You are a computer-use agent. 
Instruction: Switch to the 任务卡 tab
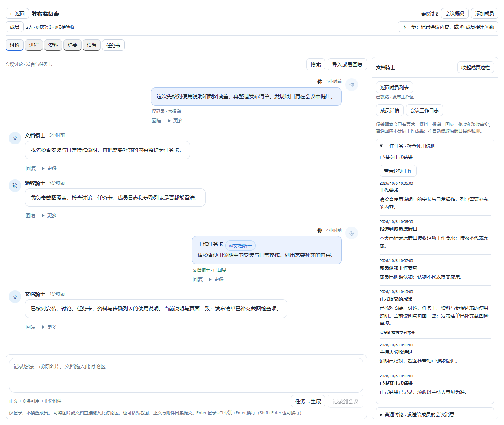point(113,45)
